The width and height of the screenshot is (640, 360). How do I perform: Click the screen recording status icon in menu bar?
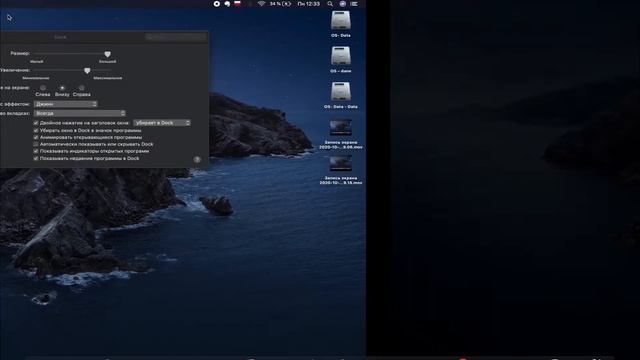pos(217,4)
